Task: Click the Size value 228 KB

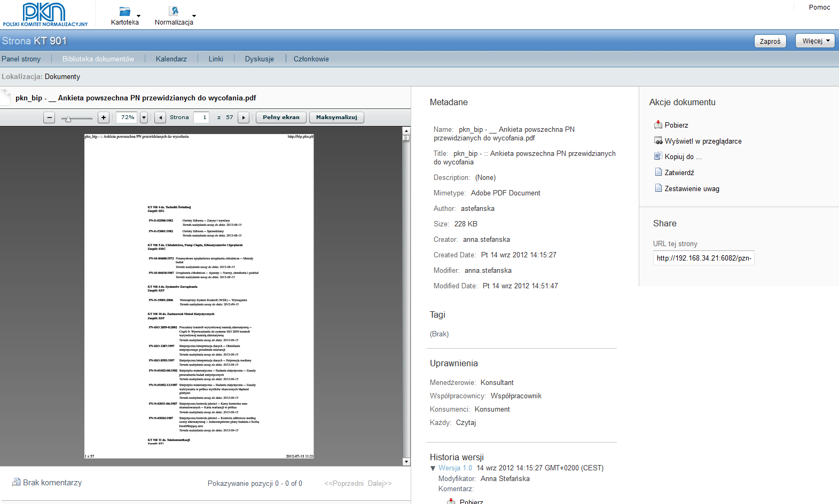Action: point(466,224)
